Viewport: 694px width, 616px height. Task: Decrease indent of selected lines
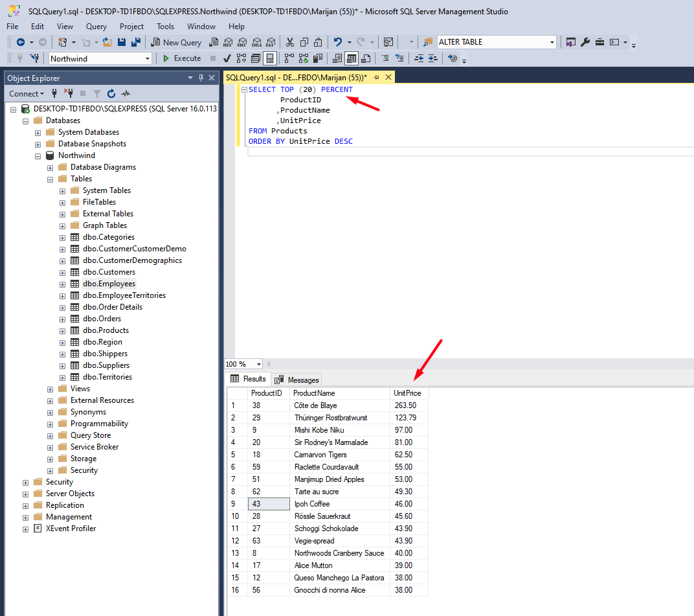pyautogui.click(x=419, y=58)
